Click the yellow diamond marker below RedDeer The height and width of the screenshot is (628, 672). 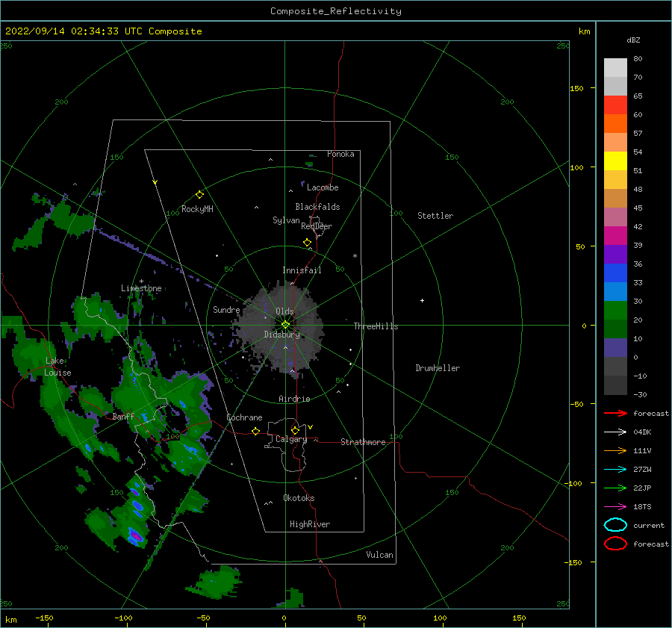tap(308, 243)
